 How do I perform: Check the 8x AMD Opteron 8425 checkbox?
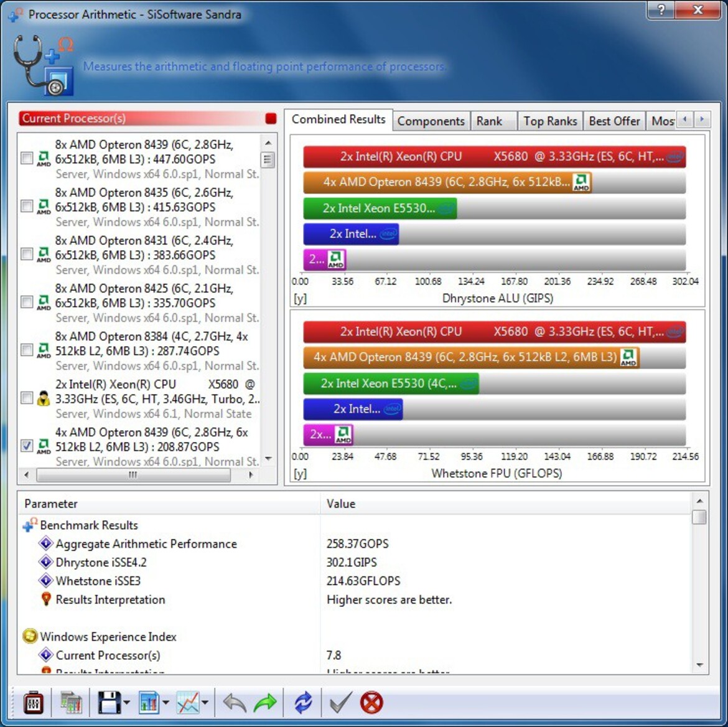point(27,302)
